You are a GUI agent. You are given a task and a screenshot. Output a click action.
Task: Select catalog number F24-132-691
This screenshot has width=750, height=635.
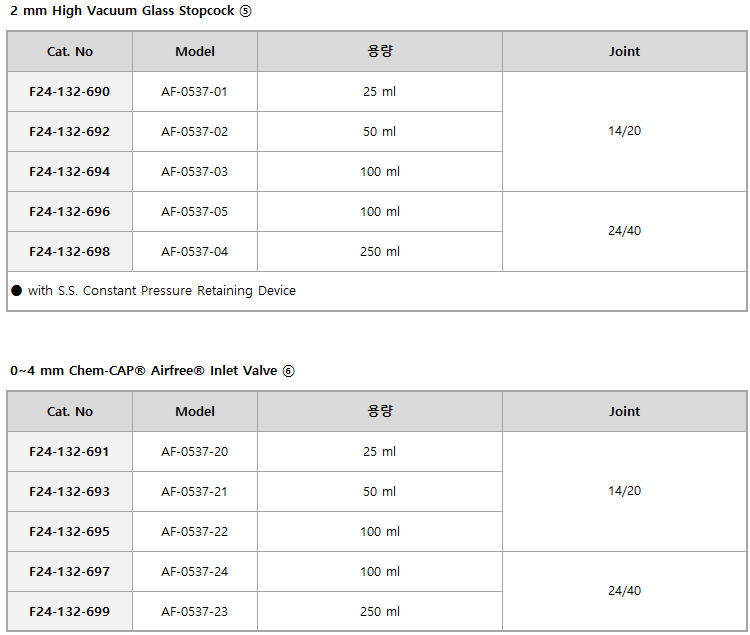click(70, 452)
